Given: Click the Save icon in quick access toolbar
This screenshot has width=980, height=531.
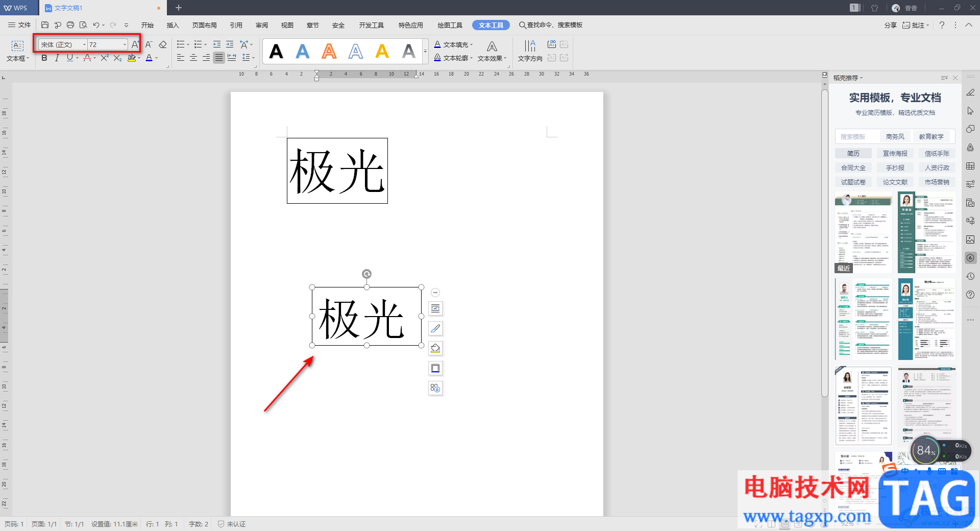Looking at the screenshot, I should [45, 25].
